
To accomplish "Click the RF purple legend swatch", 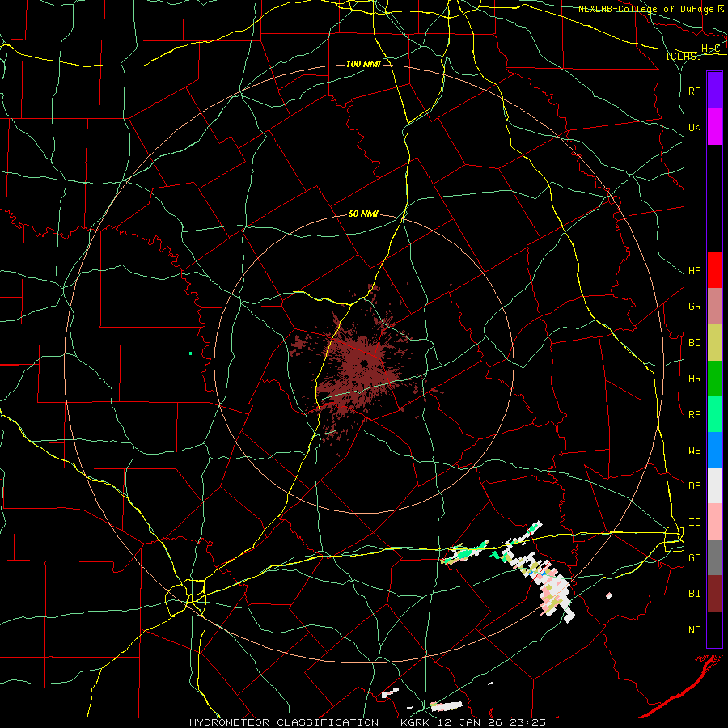I will [714, 91].
